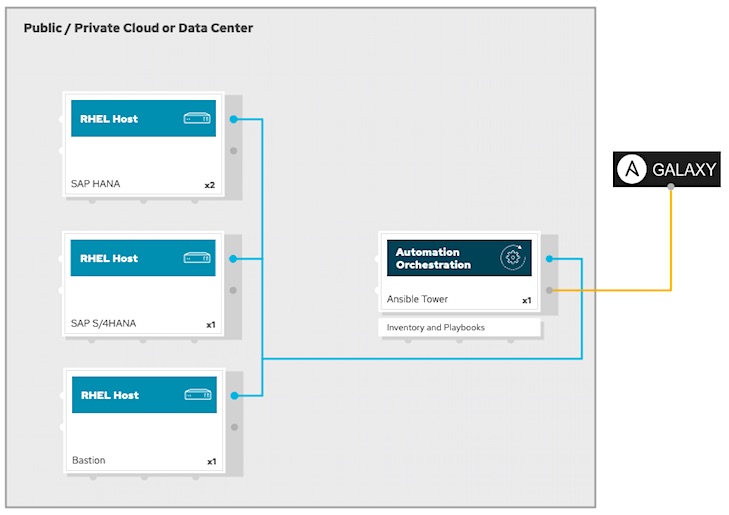Click the Ansible Tower label
The image size is (729, 515).
click(x=417, y=299)
